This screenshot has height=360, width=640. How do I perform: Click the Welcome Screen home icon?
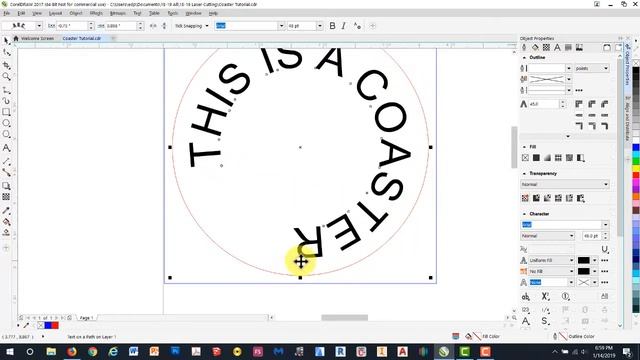pyautogui.click(x=16, y=38)
